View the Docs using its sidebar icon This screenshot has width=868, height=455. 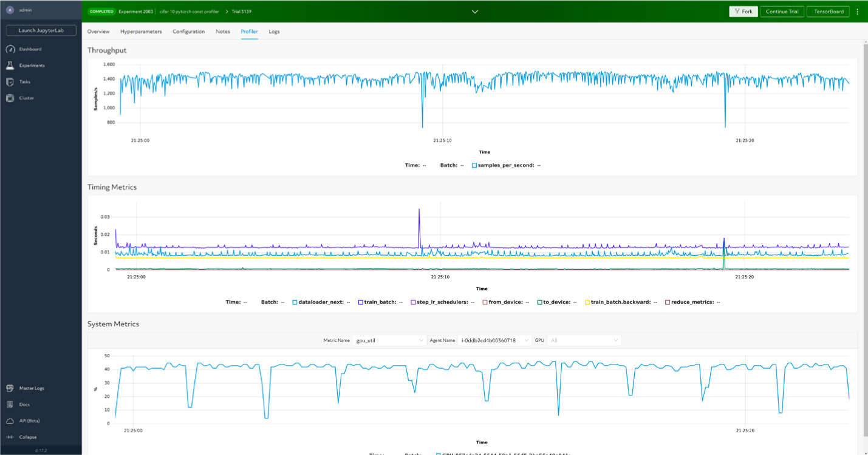point(23,404)
